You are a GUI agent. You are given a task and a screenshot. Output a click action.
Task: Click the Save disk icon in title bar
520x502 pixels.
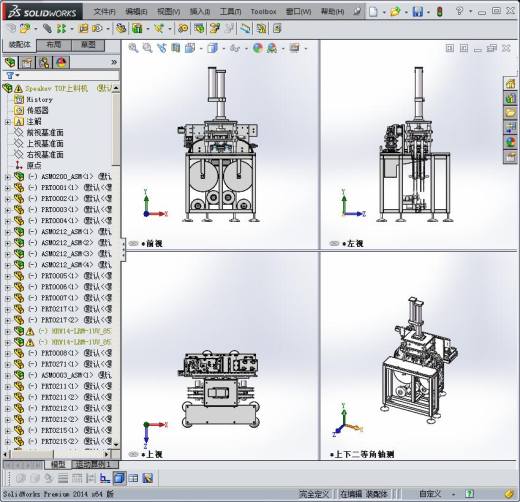tap(417, 12)
